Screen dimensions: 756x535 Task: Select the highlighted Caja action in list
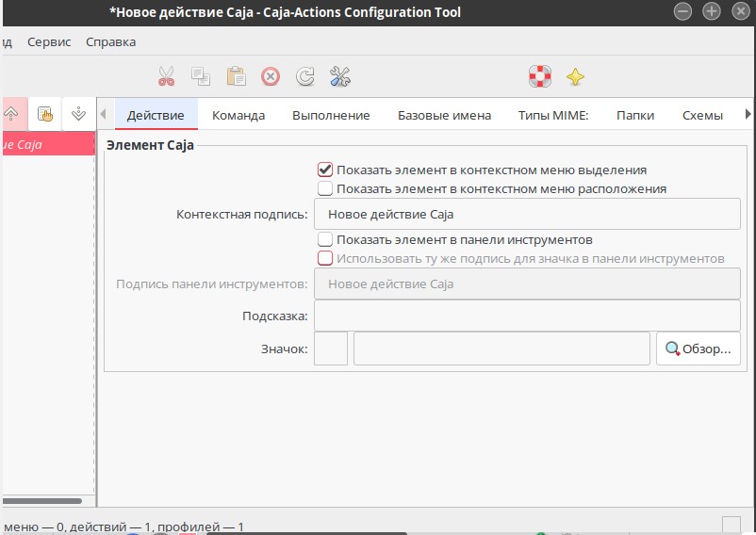(49, 144)
